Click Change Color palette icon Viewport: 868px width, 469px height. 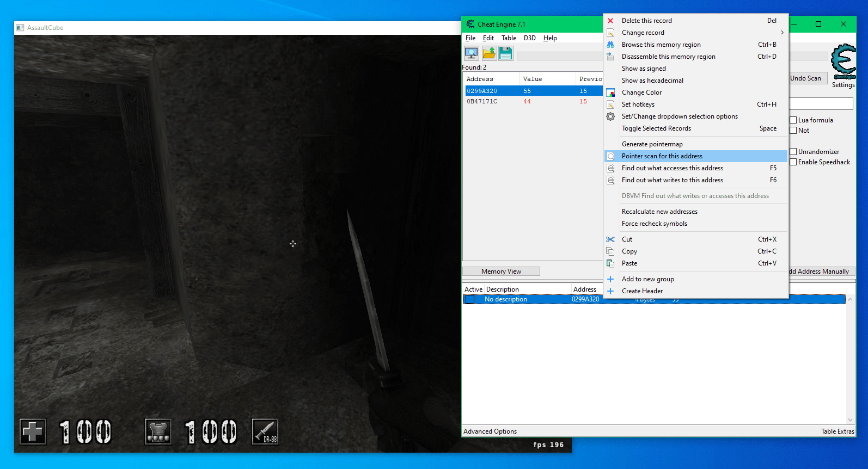[610, 92]
